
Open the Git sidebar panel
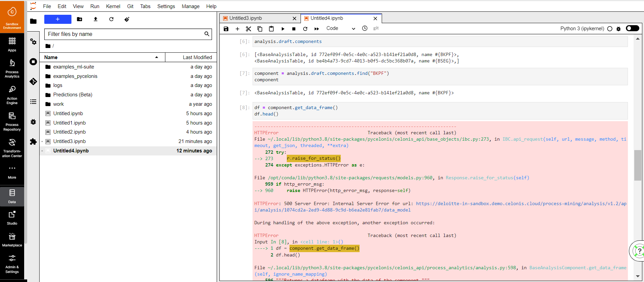(x=33, y=82)
